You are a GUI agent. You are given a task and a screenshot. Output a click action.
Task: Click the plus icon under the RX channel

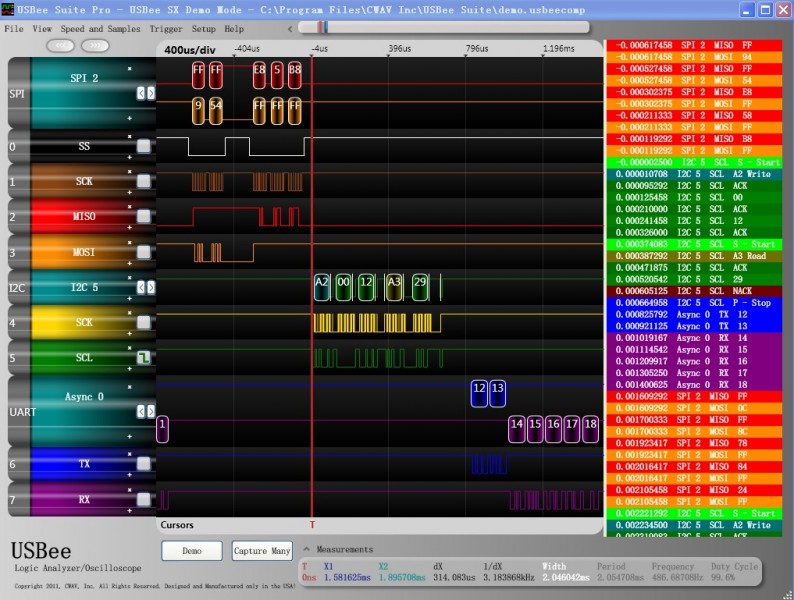point(129,509)
